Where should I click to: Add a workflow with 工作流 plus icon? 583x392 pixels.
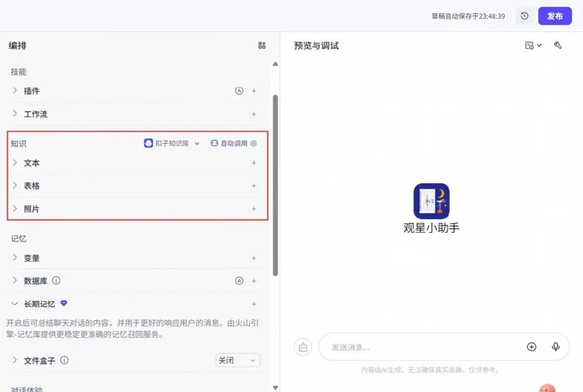point(254,114)
